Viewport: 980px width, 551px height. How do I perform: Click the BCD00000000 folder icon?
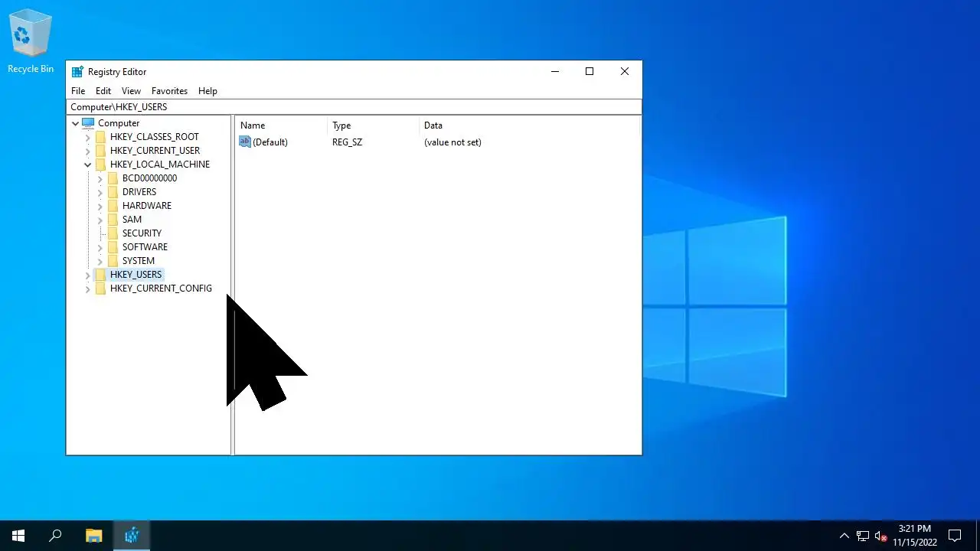113,178
